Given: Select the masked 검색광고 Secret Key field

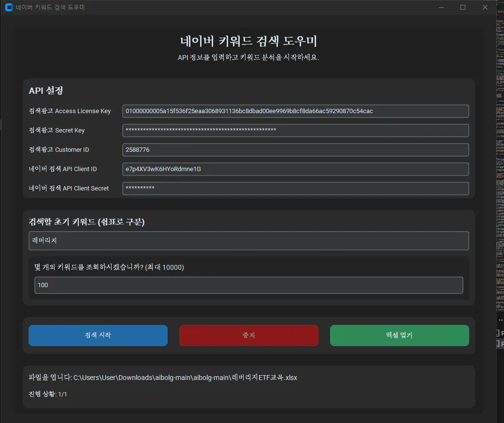Looking at the screenshot, I should coord(296,130).
